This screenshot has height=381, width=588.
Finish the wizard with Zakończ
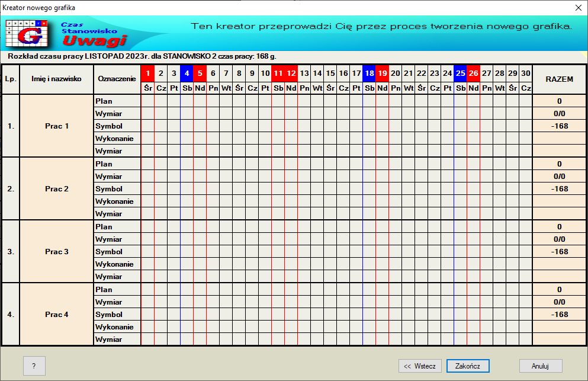tap(467, 366)
